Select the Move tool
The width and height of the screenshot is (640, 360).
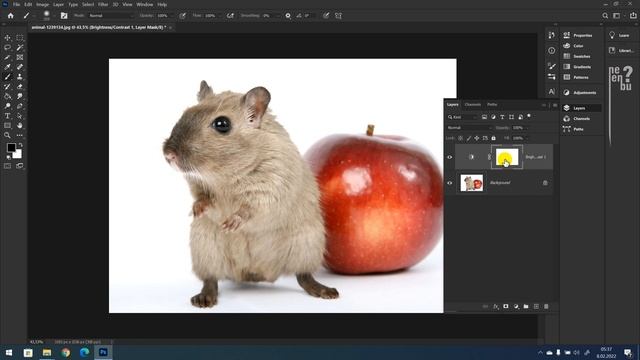click(7, 38)
